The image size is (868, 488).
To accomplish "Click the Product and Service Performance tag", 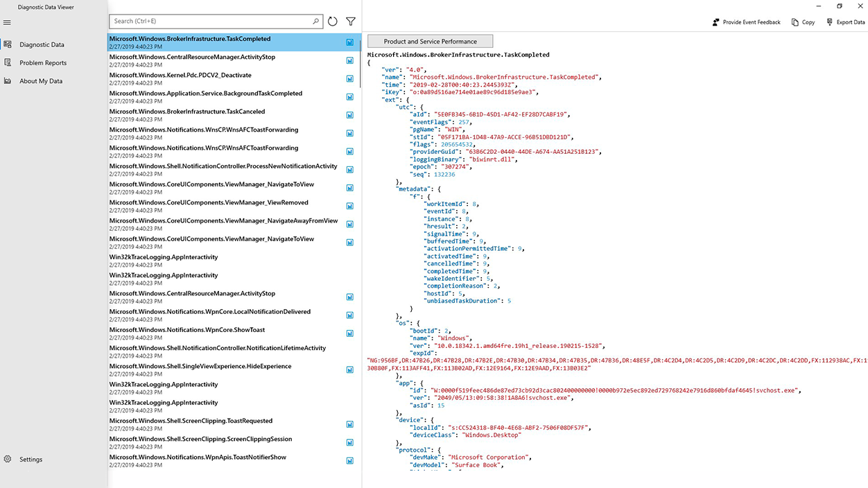I will pyautogui.click(x=429, y=40).
